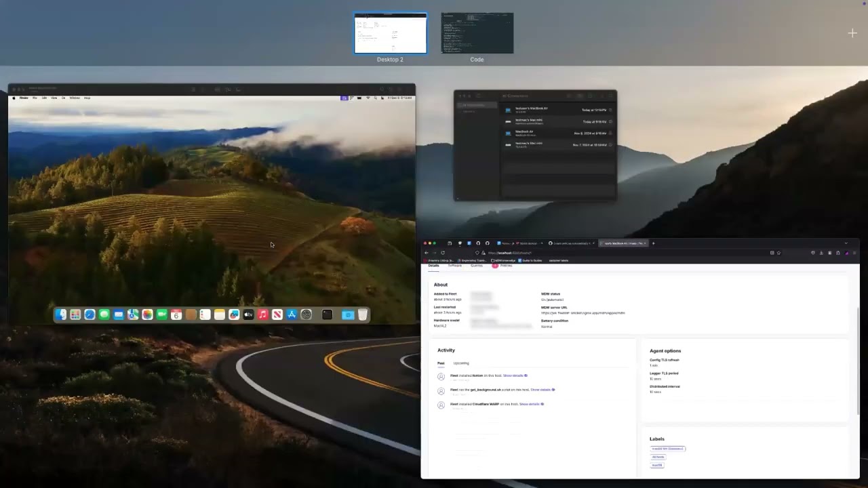Open News in the remote screen's Dock
868x488 pixels.
click(x=277, y=314)
